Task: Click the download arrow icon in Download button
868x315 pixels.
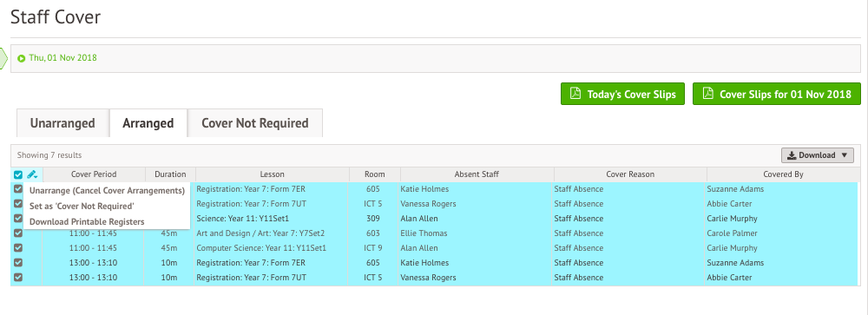Action: (792, 155)
